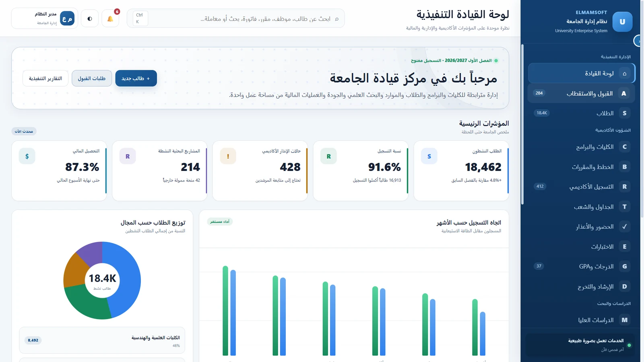Open the الطلاب النشطون 18,462 card
The image size is (644, 362).
(x=461, y=171)
